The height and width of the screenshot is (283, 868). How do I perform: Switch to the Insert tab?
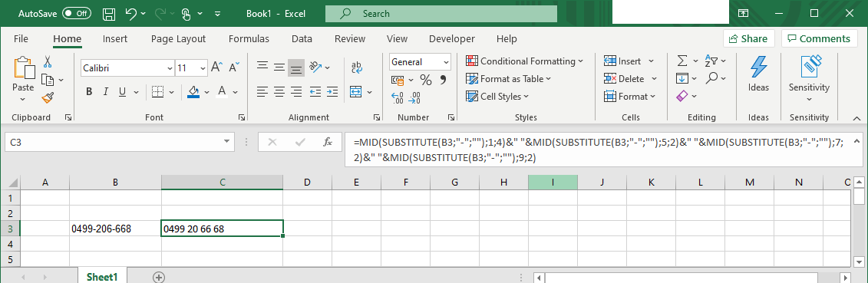click(x=115, y=38)
